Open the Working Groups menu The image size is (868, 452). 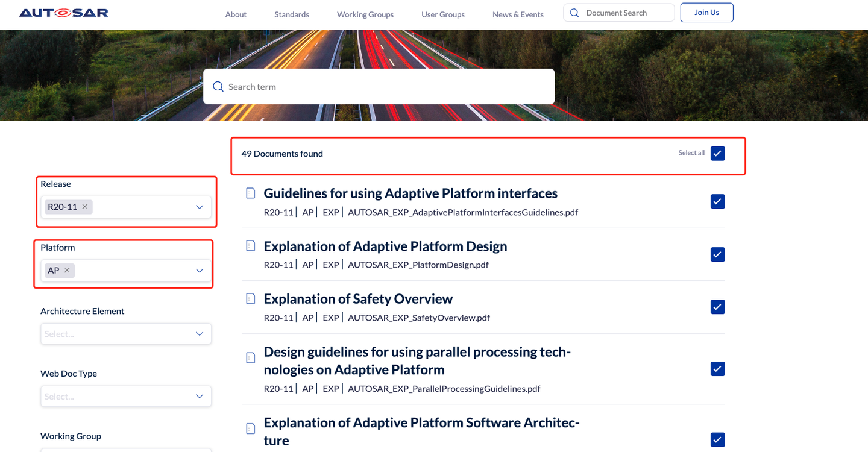pyautogui.click(x=365, y=14)
